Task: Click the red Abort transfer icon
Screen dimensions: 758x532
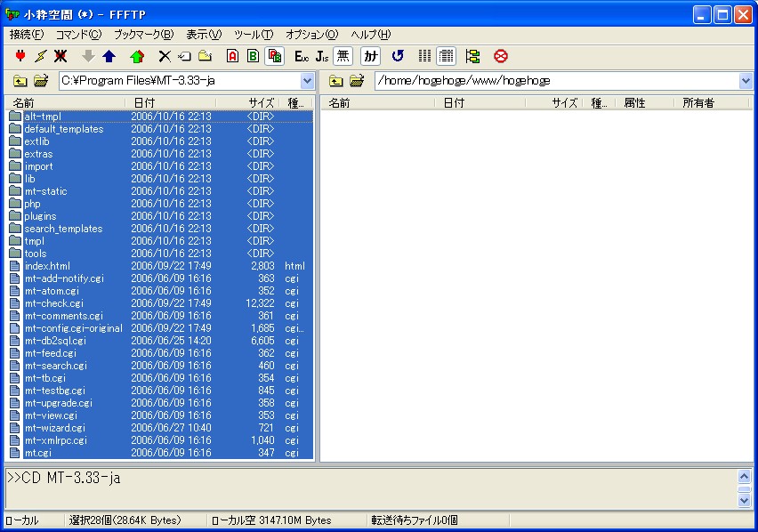Action: point(501,56)
